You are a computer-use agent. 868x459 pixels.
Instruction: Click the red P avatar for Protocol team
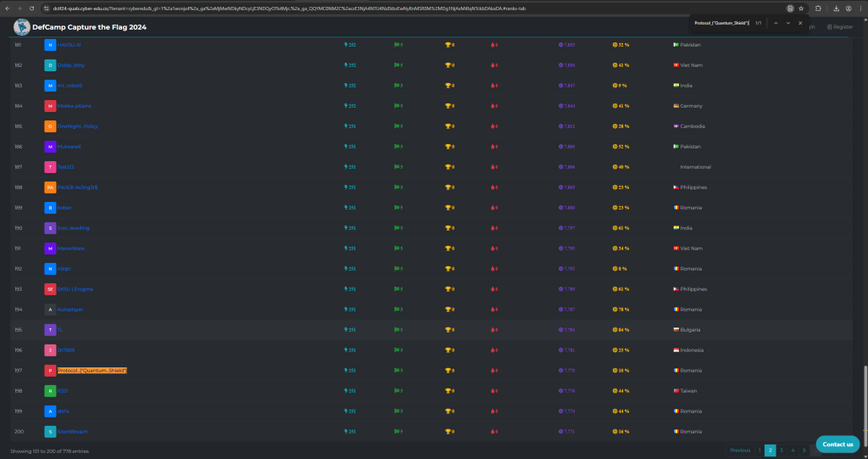50,370
